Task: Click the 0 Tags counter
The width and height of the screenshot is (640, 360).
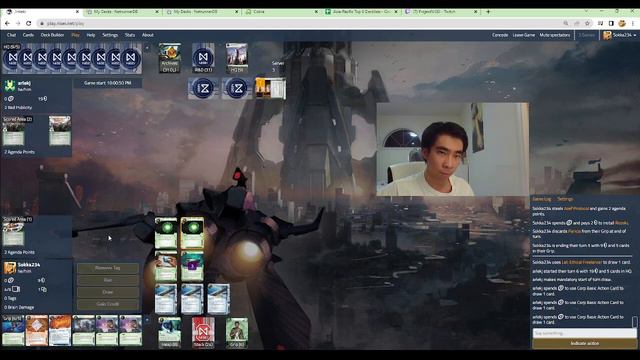Action: tap(10, 298)
